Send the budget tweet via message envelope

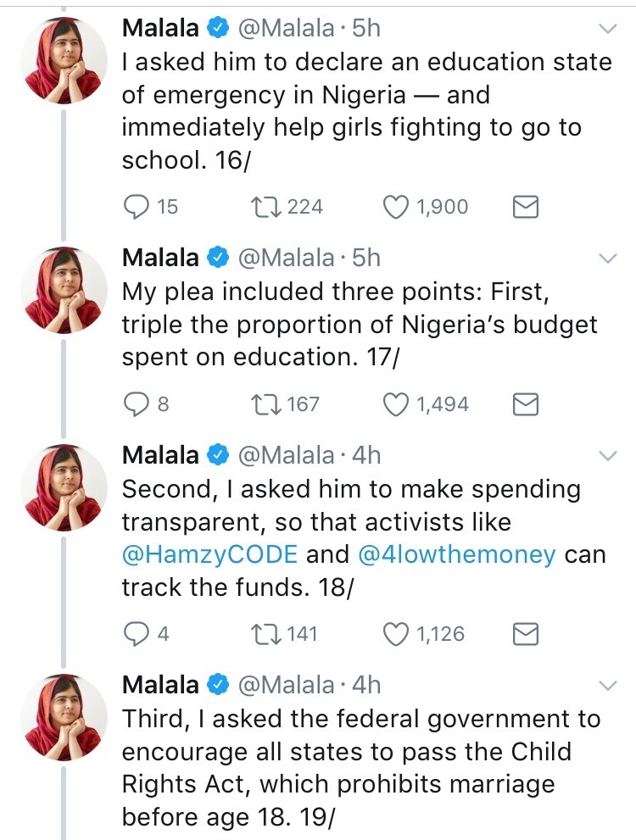click(x=527, y=404)
